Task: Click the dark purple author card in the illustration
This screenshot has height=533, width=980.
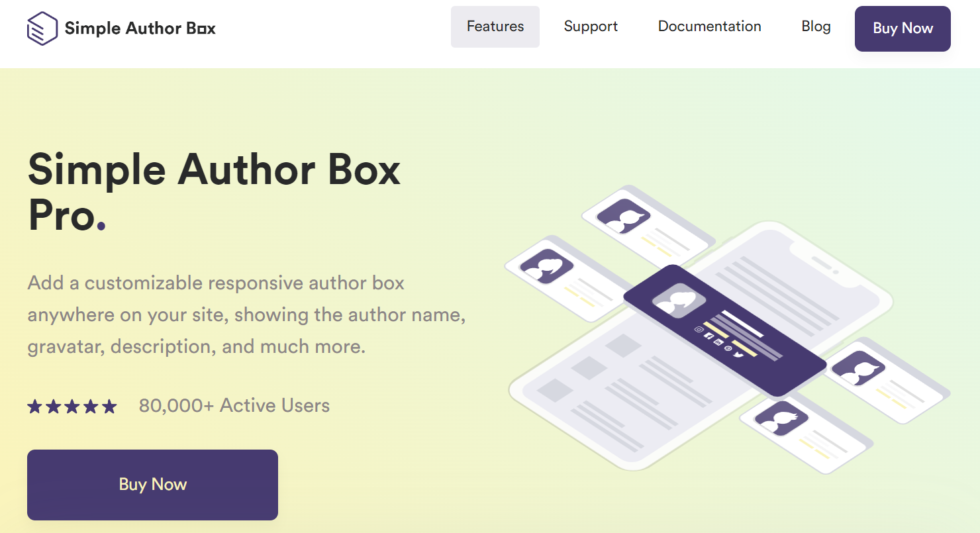Action: point(724,330)
